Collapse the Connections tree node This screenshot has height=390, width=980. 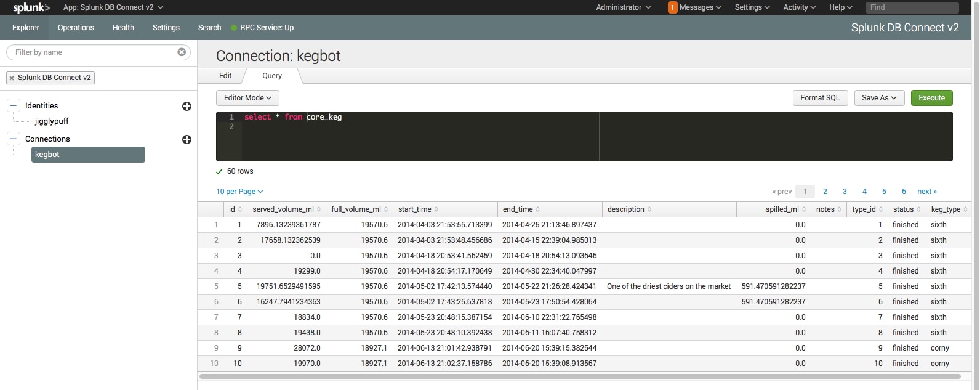pos(14,139)
